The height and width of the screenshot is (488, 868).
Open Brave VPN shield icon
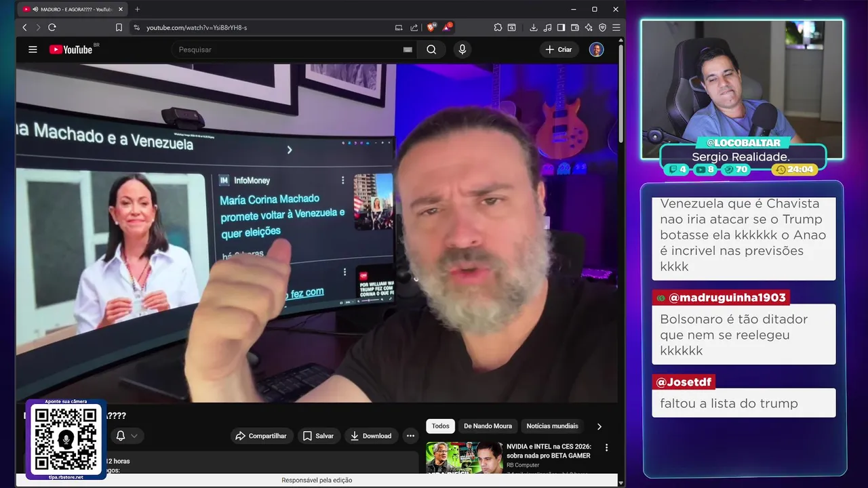[602, 27]
